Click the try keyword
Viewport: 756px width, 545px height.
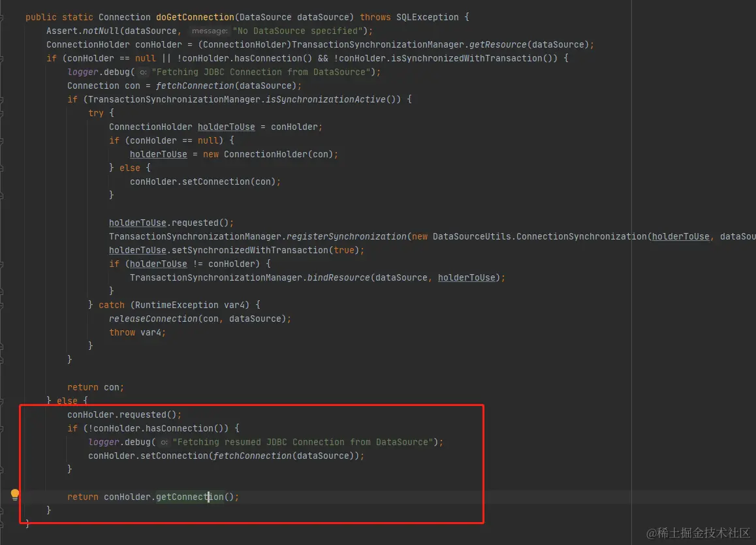pyautogui.click(x=96, y=113)
